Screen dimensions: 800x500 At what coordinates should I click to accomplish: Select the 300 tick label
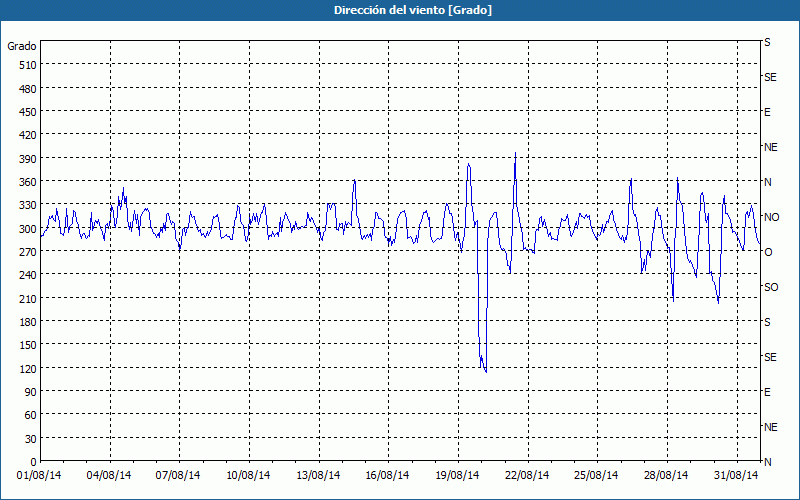pyautogui.click(x=29, y=229)
